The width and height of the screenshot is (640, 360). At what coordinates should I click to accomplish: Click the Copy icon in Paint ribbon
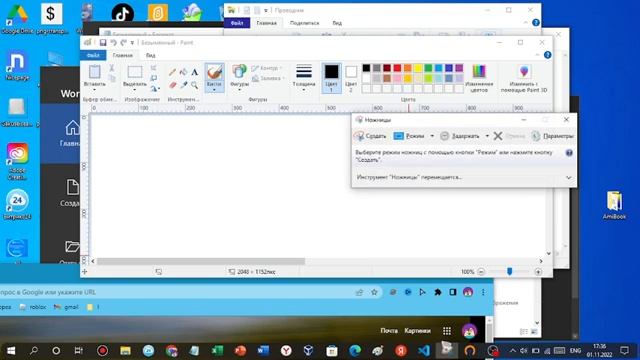(x=111, y=78)
